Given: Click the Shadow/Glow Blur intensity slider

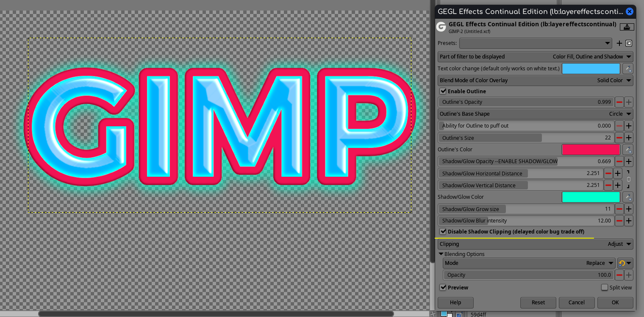Looking at the screenshot, I should 526,221.
